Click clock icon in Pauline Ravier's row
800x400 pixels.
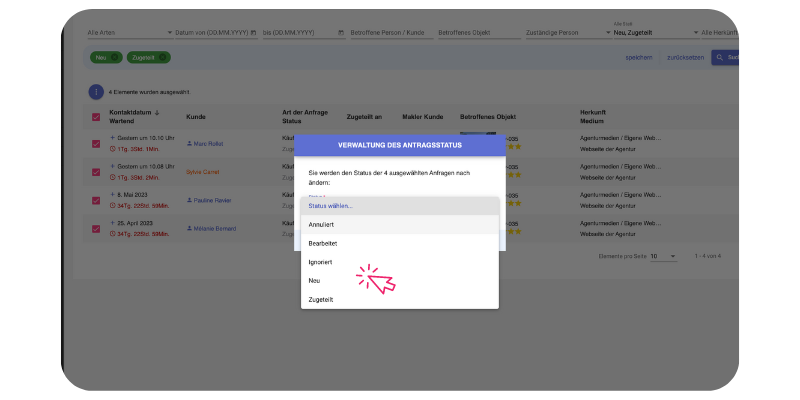click(113, 206)
